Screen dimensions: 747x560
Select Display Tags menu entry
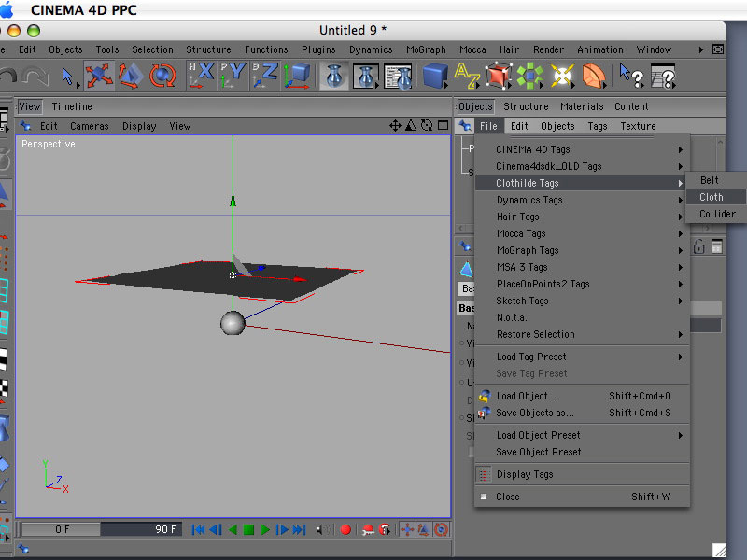coord(525,474)
